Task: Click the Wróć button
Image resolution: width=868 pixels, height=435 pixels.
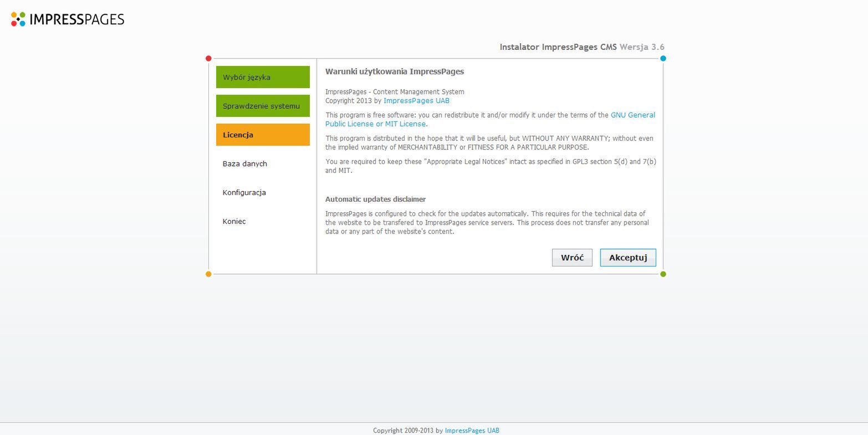Action: point(572,258)
